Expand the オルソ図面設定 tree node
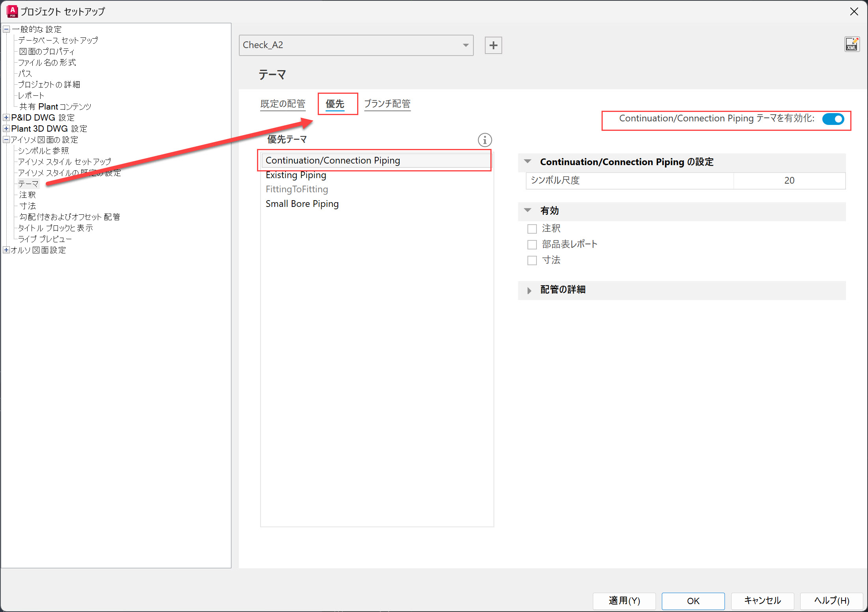The image size is (868, 612). click(x=6, y=250)
